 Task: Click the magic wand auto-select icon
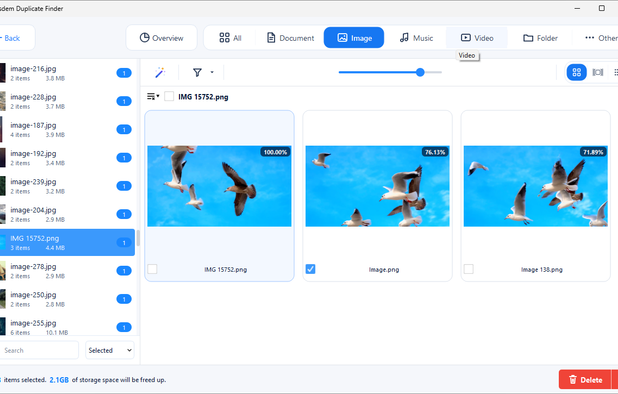coord(160,72)
